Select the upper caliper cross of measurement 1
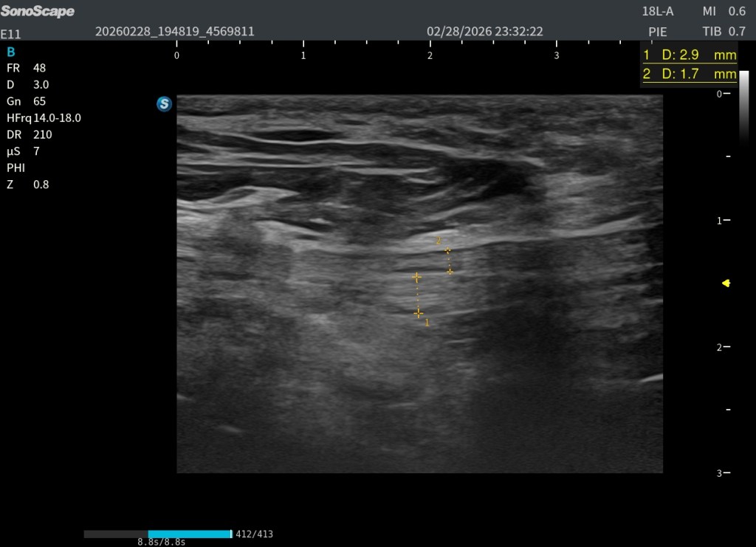Screen dimensions: 756x547 tap(416, 278)
